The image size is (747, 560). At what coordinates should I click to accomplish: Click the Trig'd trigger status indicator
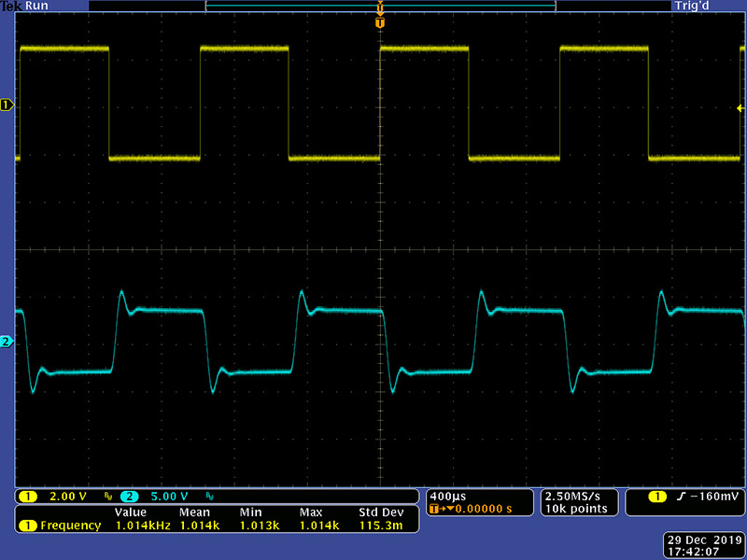pyautogui.click(x=693, y=6)
